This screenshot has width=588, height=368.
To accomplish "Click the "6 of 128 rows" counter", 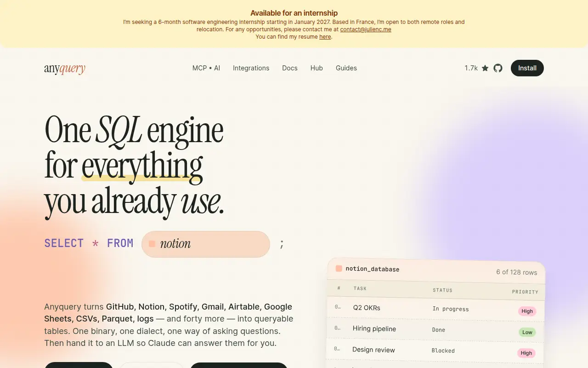I will click(x=516, y=272).
